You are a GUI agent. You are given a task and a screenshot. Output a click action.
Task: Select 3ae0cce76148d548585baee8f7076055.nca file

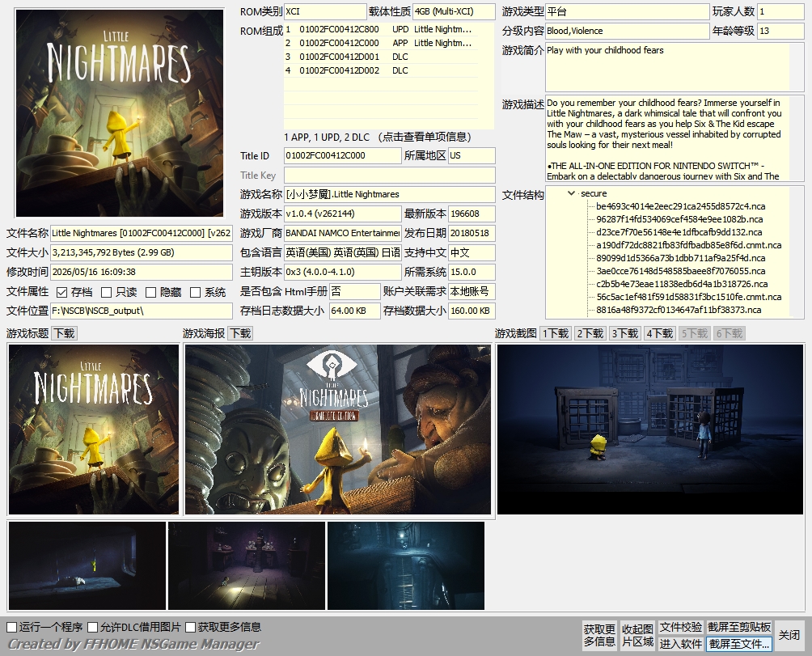coord(680,271)
